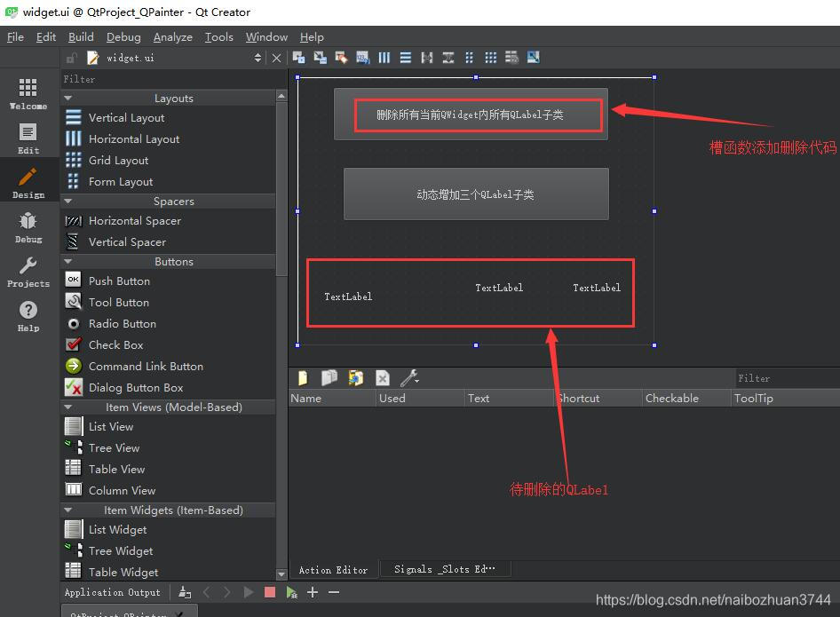Open the File menu
The image size is (840, 617).
15,37
